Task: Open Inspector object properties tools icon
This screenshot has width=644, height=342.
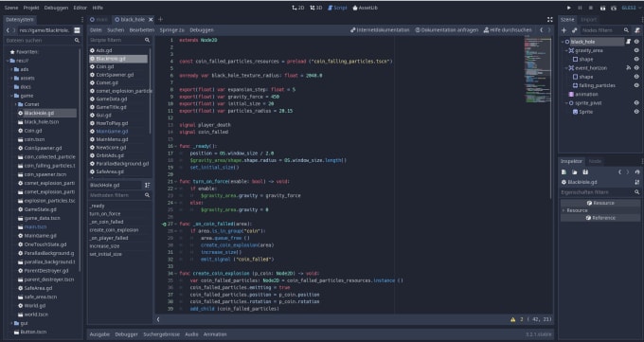Action: point(637,182)
